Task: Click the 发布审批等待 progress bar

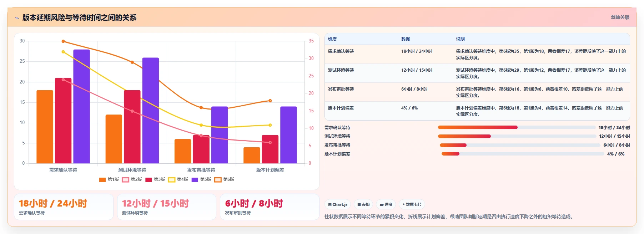Action: pyautogui.click(x=520, y=145)
